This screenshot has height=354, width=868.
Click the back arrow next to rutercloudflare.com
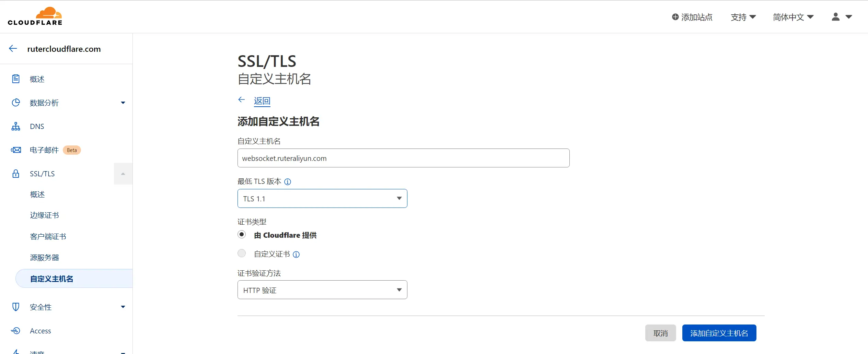[x=13, y=49]
